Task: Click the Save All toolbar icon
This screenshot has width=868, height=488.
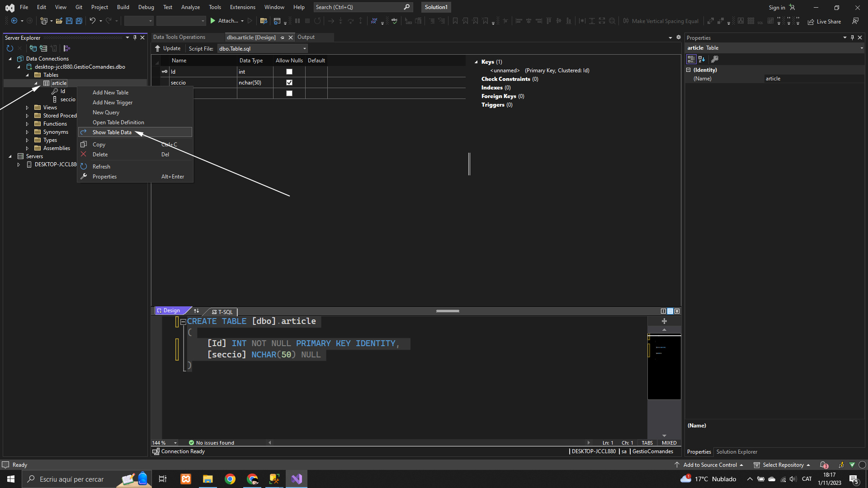Action: click(79, 21)
